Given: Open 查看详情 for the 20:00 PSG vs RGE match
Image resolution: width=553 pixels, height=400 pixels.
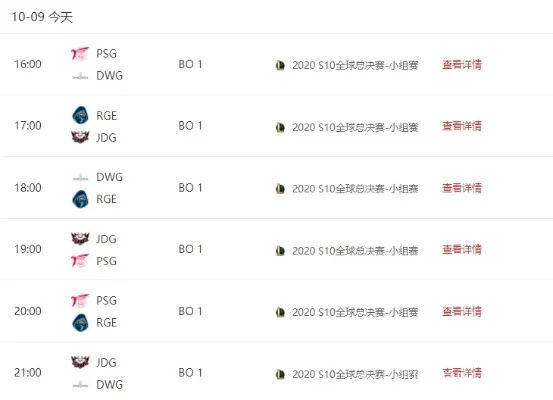Looking at the screenshot, I should coord(462,311).
